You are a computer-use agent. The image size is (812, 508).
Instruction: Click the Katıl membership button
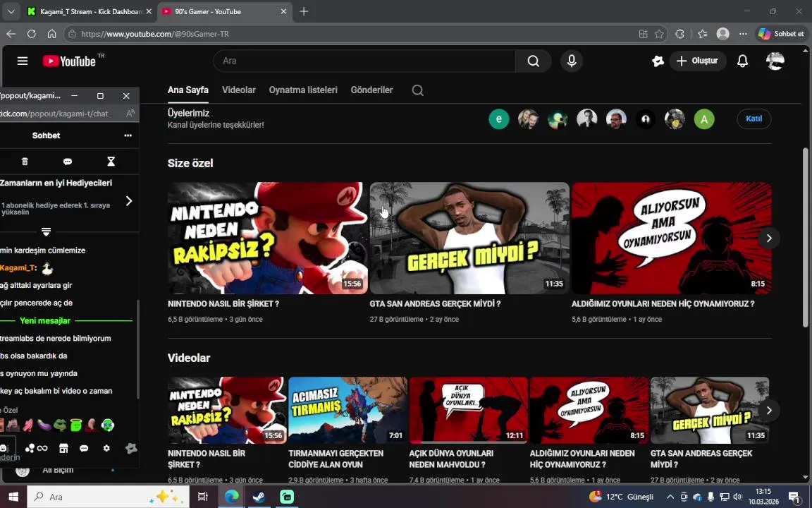tap(753, 119)
